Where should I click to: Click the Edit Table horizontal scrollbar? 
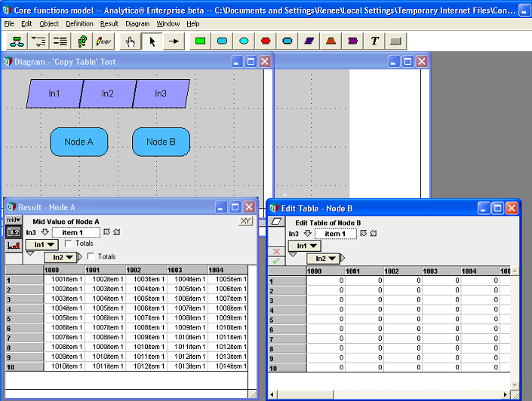click(389, 394)
